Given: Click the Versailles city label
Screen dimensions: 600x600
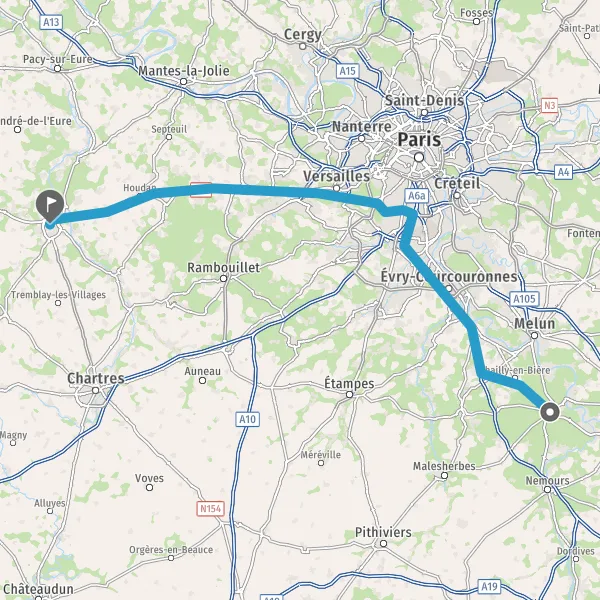Looking at the screenshot, I should click(x=337, y=176).
